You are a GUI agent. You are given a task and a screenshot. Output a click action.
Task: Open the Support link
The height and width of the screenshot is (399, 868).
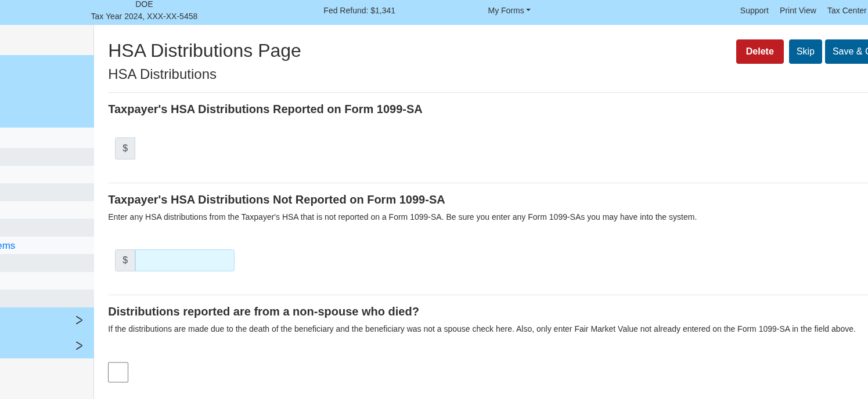pos(754,10)
